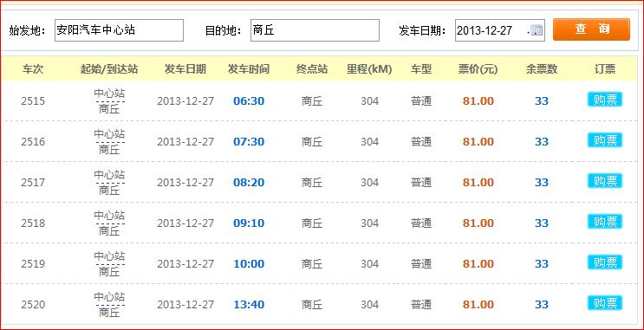Focus the 始发地 origin input field
The width and height of the screenshot is (644, 330).
click(119, 30)
